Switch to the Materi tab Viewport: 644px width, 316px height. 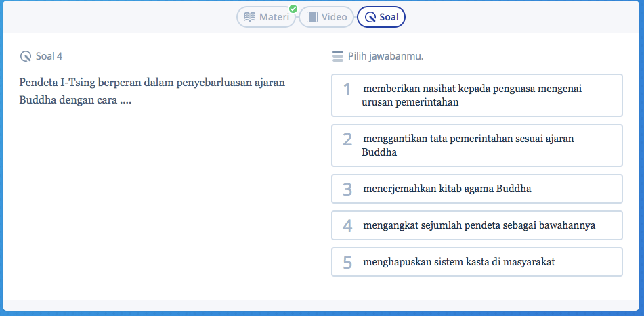265,17
